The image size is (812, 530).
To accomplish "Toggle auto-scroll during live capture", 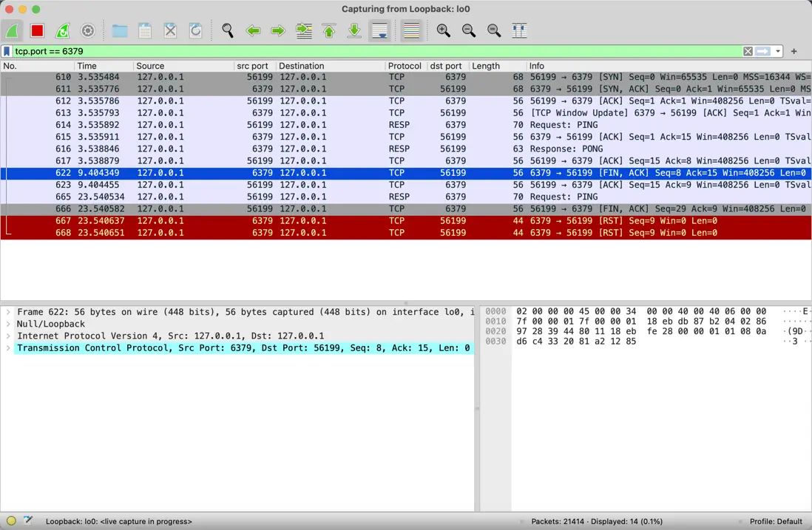I will [379, 30].
